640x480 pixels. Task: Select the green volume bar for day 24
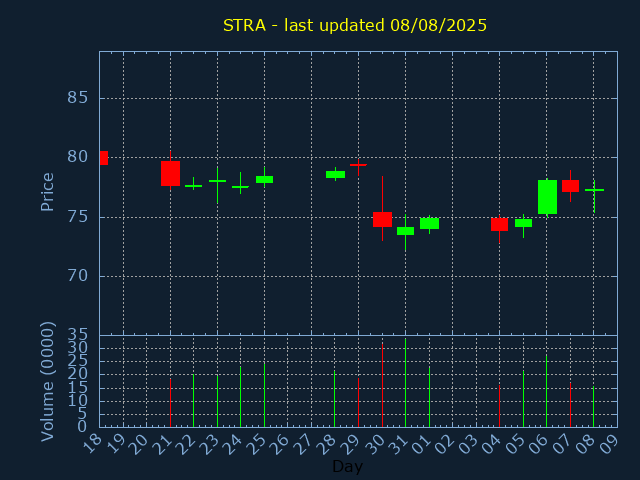[x=240, y=396]
